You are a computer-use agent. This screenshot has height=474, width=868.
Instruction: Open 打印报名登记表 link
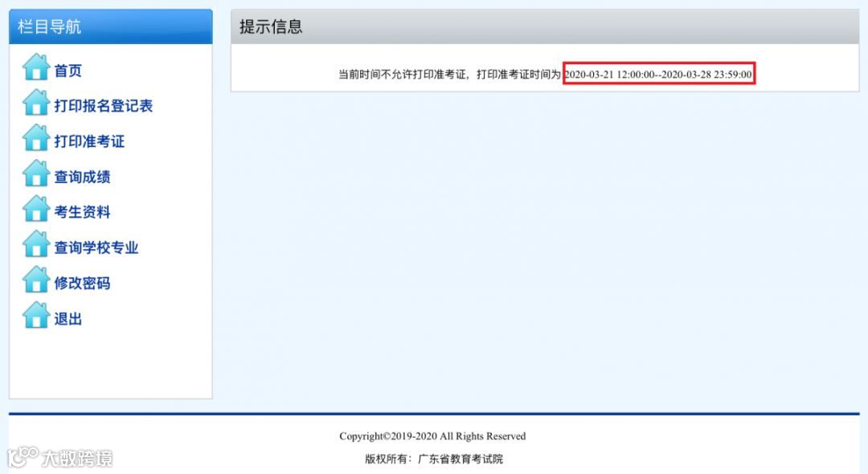104,106
